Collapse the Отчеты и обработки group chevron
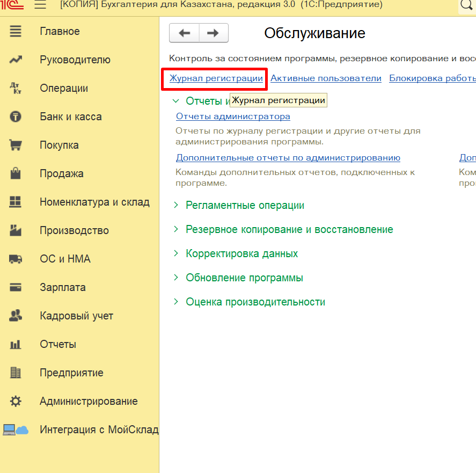The width and height of the screenshot is (476, 473). tap(176, 101)
